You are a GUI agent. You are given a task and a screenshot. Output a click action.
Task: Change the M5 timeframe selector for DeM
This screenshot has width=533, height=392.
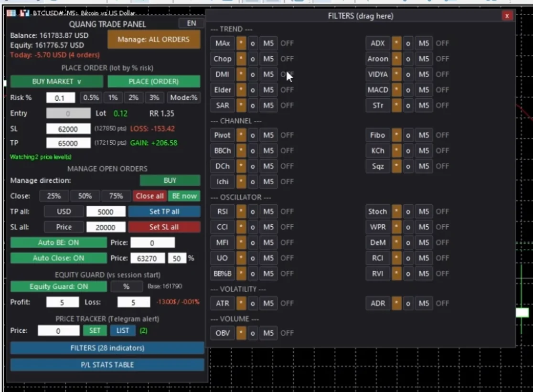point(424,243)
